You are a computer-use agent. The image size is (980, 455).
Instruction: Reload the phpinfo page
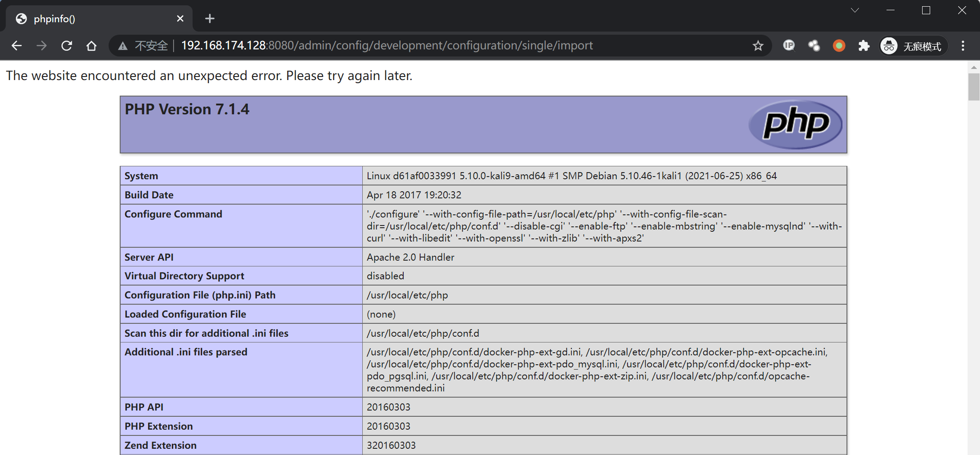click(67, 45)
